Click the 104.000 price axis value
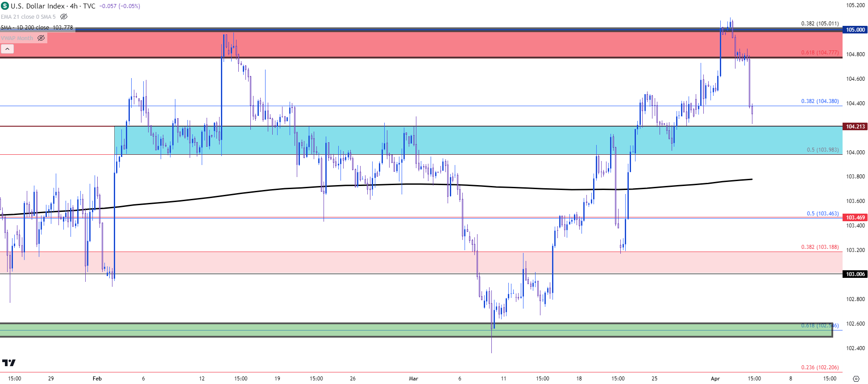 tap(856, 153)
